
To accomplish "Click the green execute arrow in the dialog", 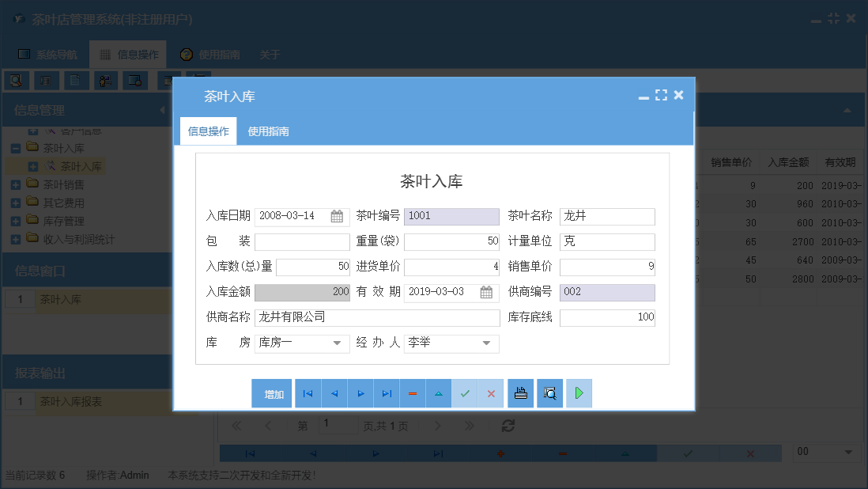I will [579, 393].
